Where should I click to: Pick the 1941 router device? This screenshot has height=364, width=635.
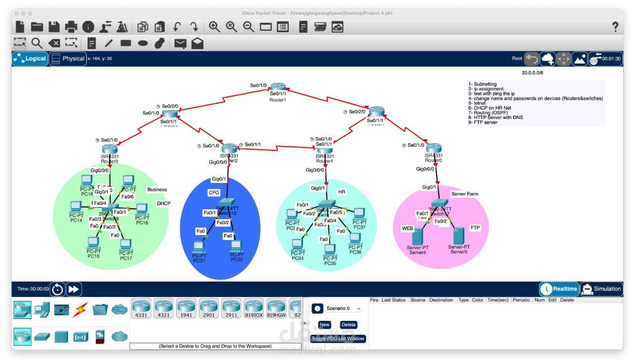[186, 308]
